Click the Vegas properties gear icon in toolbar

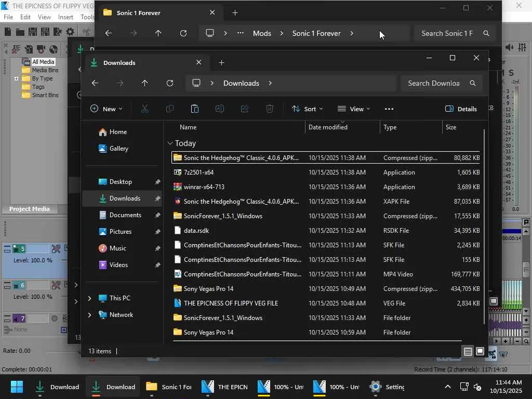(x=70, y=32)
